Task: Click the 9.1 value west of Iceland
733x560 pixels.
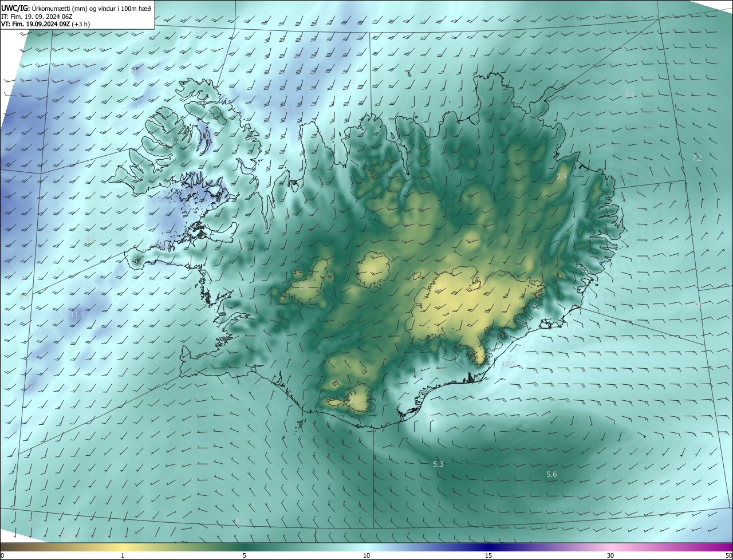Action: click(90, 239)
